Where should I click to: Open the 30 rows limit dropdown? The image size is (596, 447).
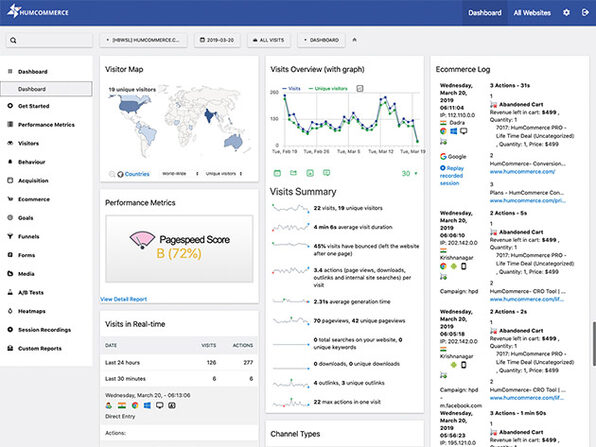[x=410, y=173]
